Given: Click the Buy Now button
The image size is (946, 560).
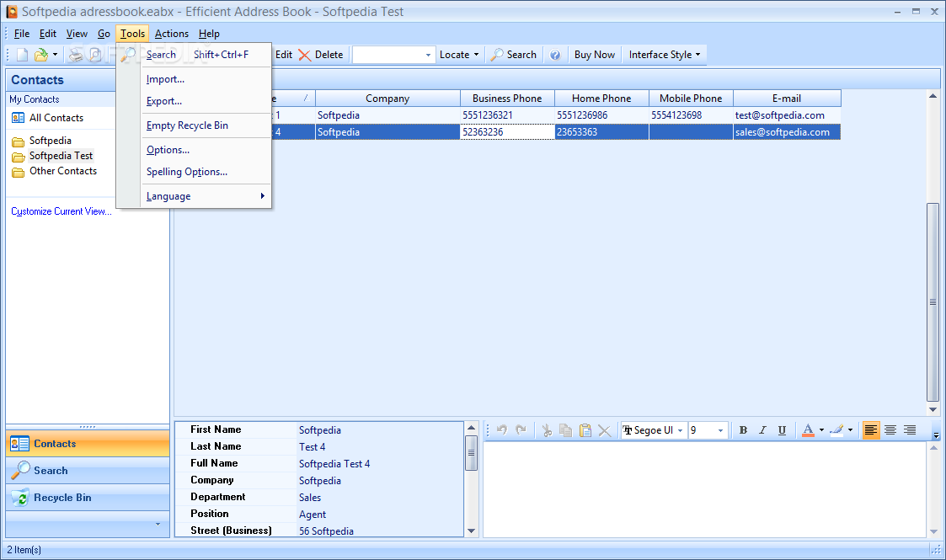Looking at the screenshot, I should pyautogui.click(x=594, y=55).
